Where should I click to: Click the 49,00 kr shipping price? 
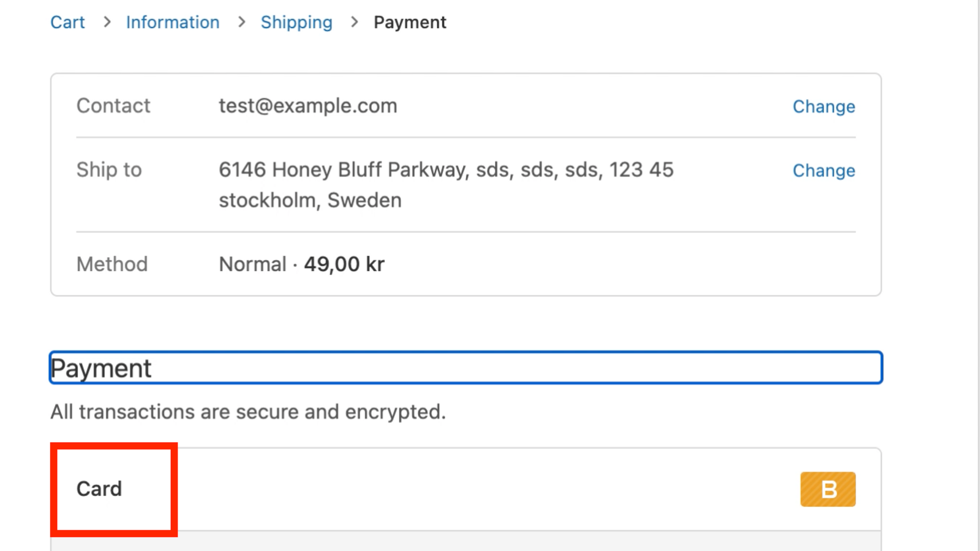pos(344,264)
